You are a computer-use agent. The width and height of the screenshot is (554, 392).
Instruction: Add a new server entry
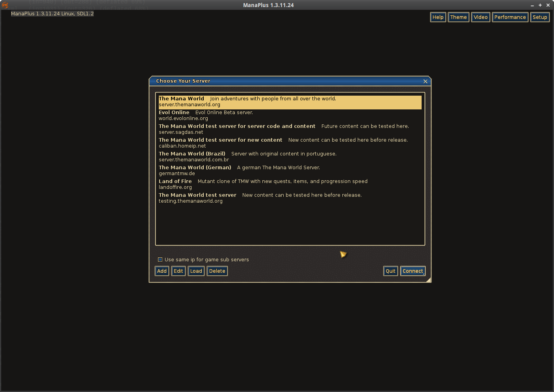click(x=162, y=271)
